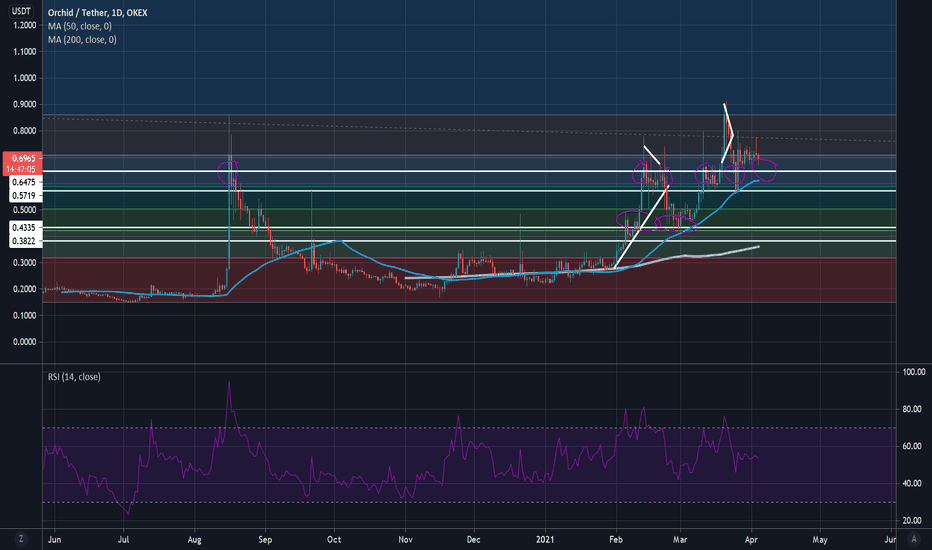Click the 1.0000 price axis label
This screenshot has width=932, height=550.
pos(24,78)
